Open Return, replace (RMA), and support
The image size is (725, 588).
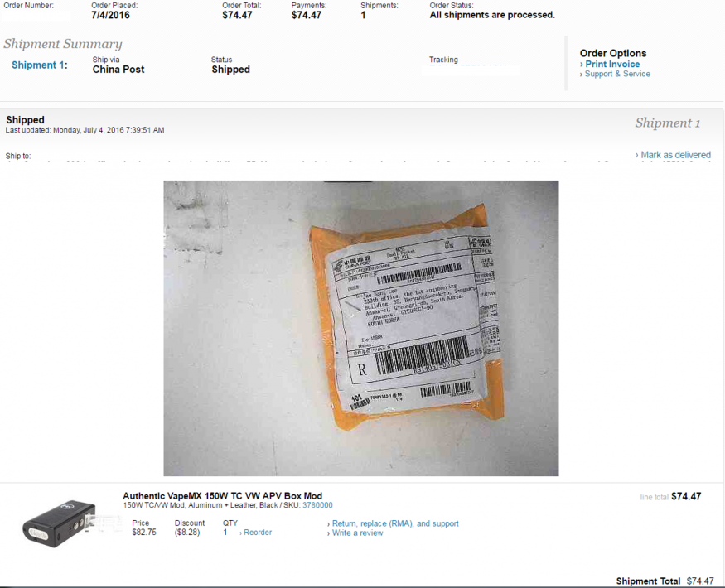point(395,523)
